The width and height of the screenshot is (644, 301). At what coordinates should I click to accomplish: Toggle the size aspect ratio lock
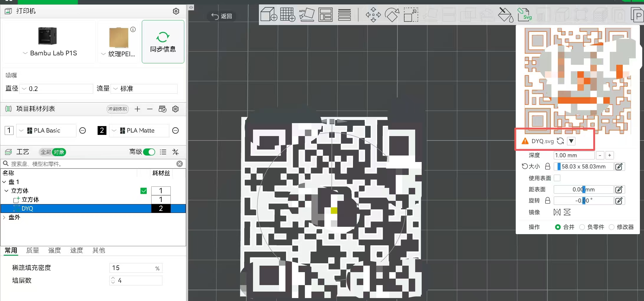coord(548,166)
